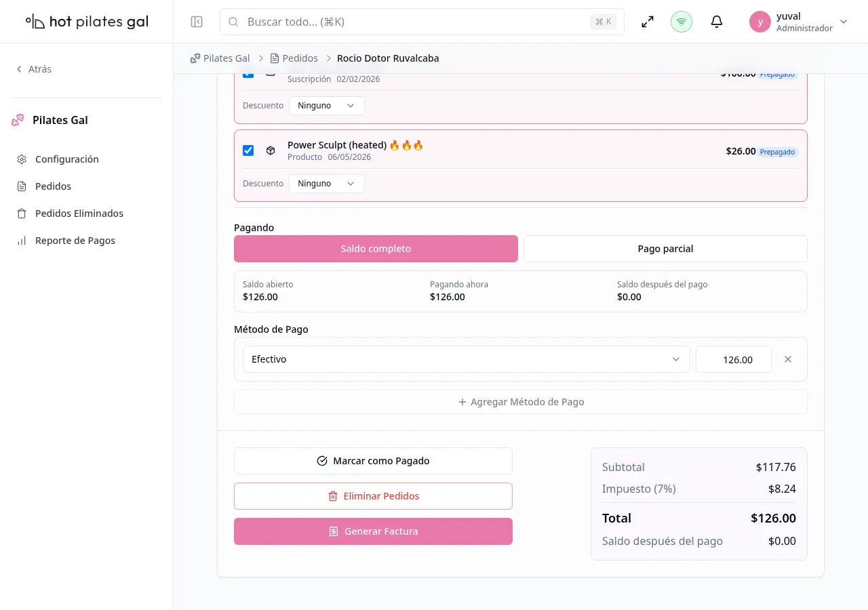
Task: Click the Impuesto (7%) $8.24 value
Action: [x=782, y=489]
